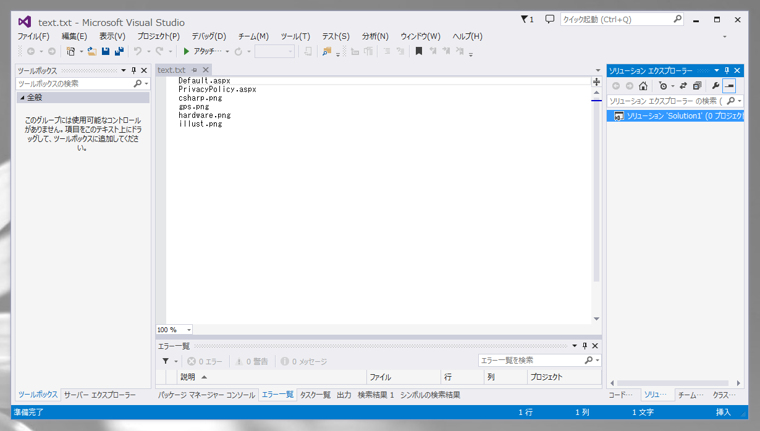Screen dimensions: 760x431
Task: Switch to パッケージ マネージャー コンソール tab
Action: pyautogui.click(x=206, y=395)
